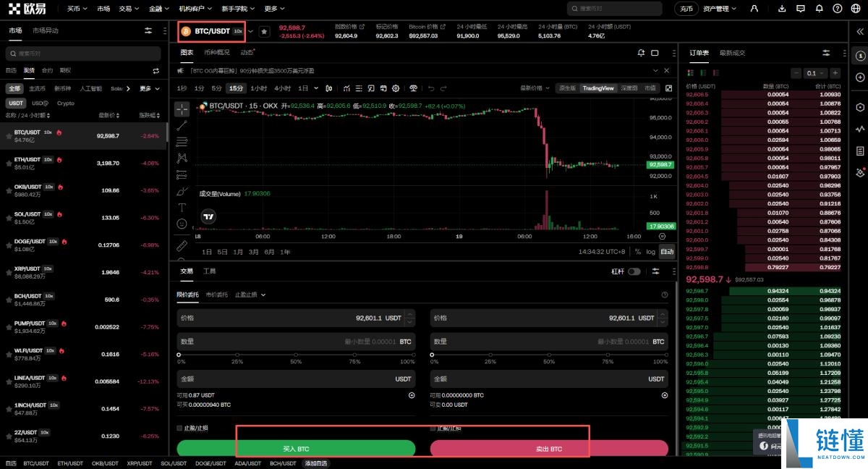Open the 1日 timeframe dropdown
The height and width of the screenshot is (469, 868).
click(x=308, y=88)
